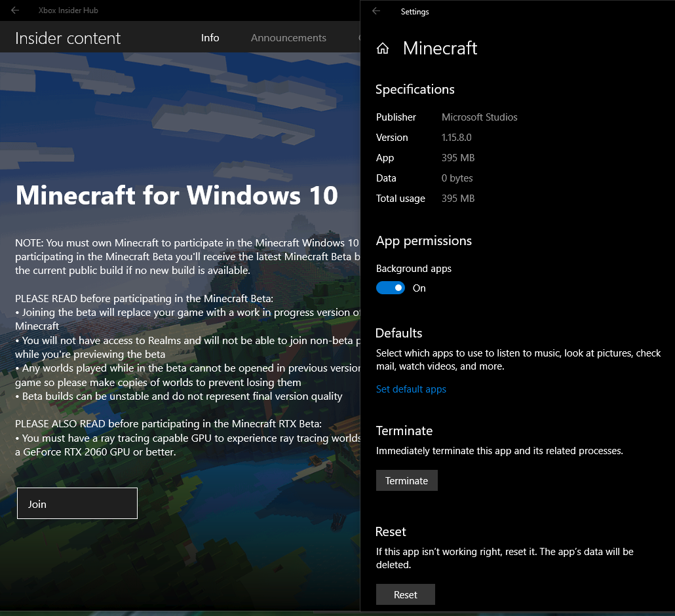Screen dimensions: 675x616
Task: Click the Specifications section heading
Action: [415, 89]
